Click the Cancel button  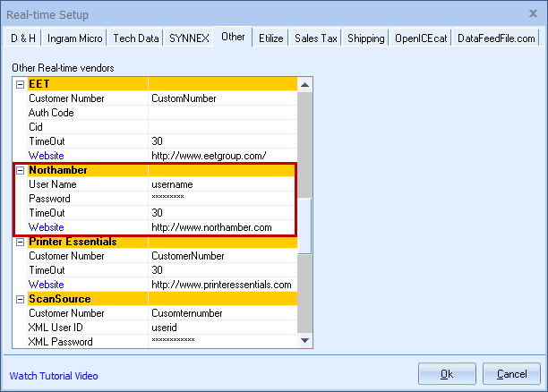(511, 374)
